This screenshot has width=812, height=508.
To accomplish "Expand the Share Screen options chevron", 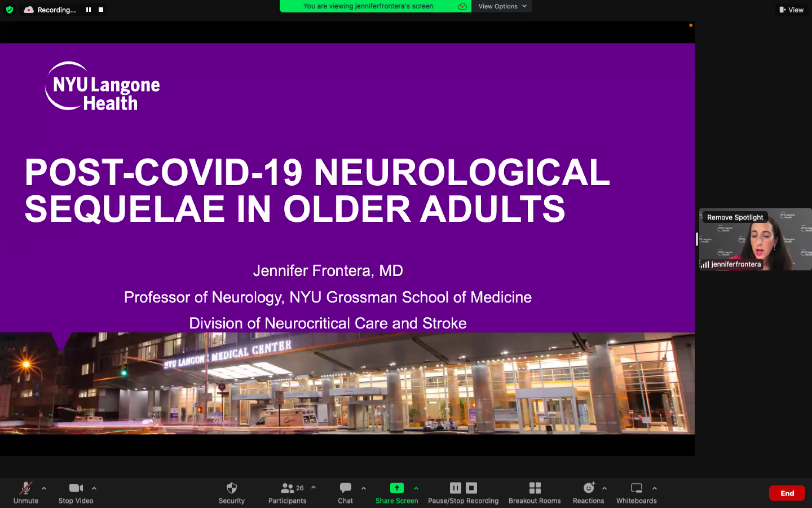I will pos(416,488).
